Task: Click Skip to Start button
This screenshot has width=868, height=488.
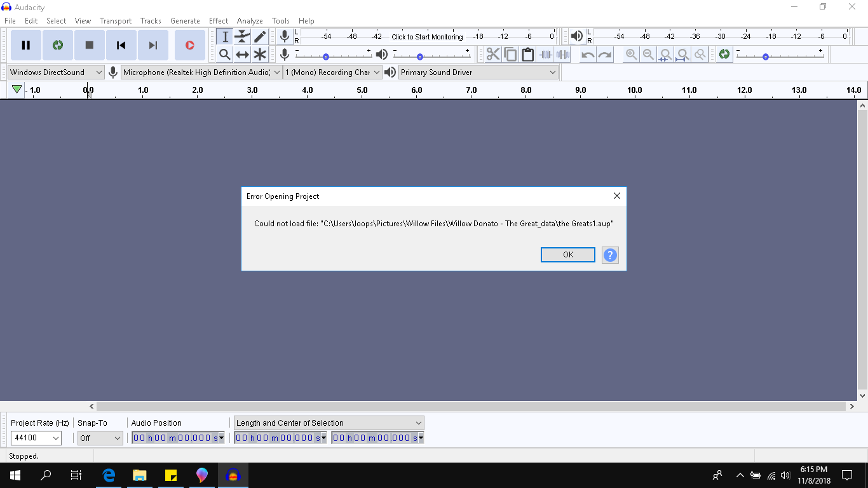Action: (x=121, y=45)
